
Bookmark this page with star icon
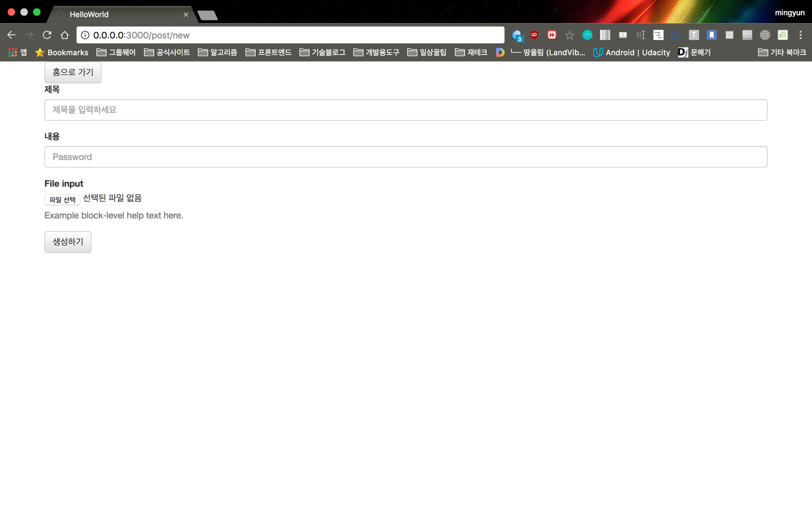(570, 35)
